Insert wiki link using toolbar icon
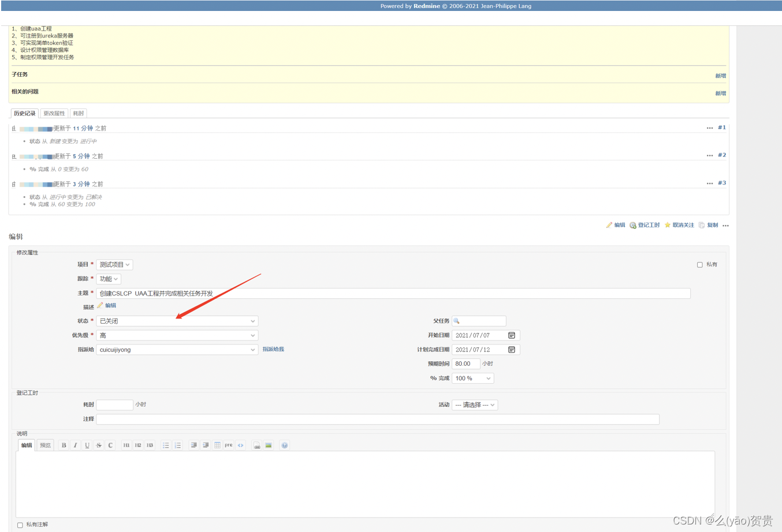 pos(256,445)
